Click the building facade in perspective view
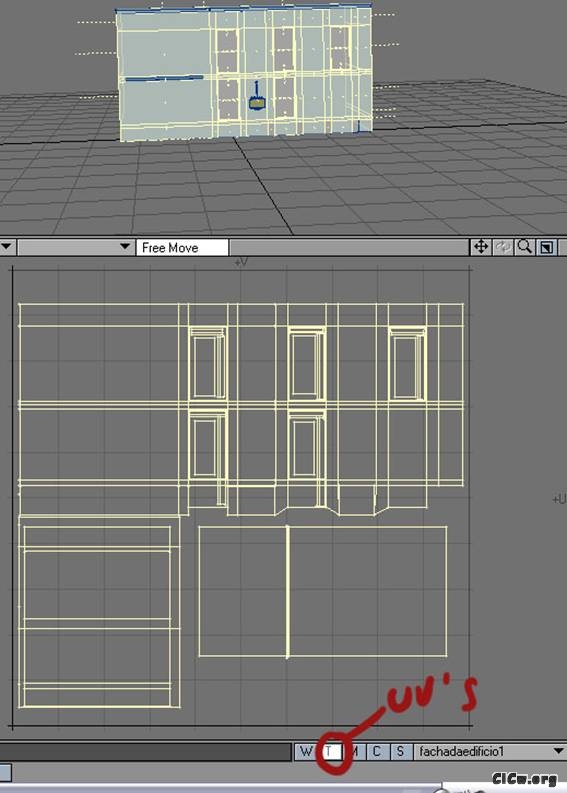Image resolution: width=567 pixels, height=793 pixels. (245, 75)
